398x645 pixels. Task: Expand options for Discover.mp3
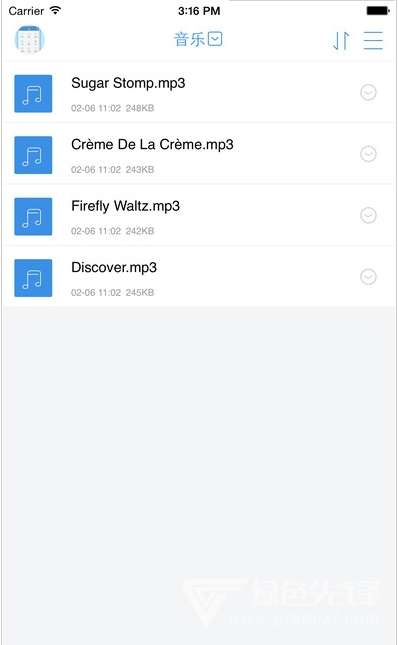368,276
